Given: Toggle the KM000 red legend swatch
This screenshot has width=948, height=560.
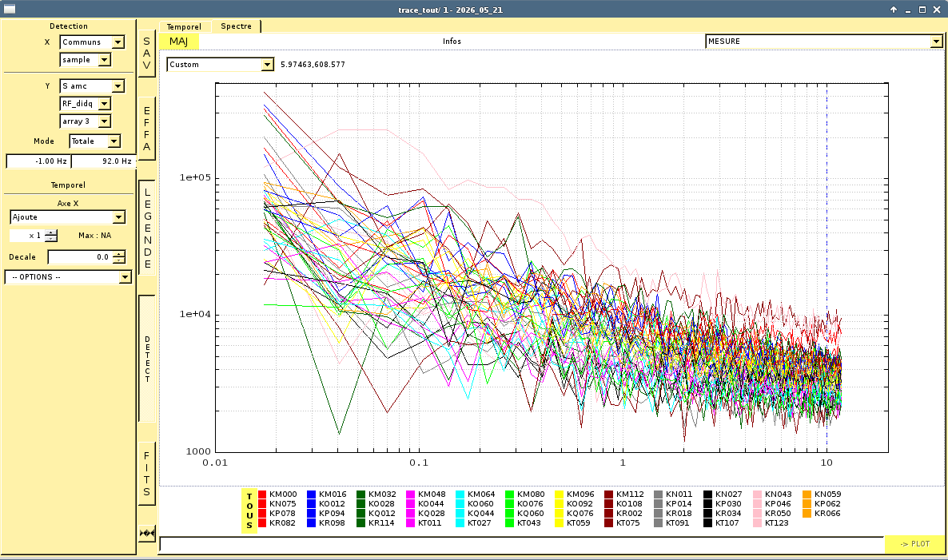Looking at the screenshot, I should [262, 494].
